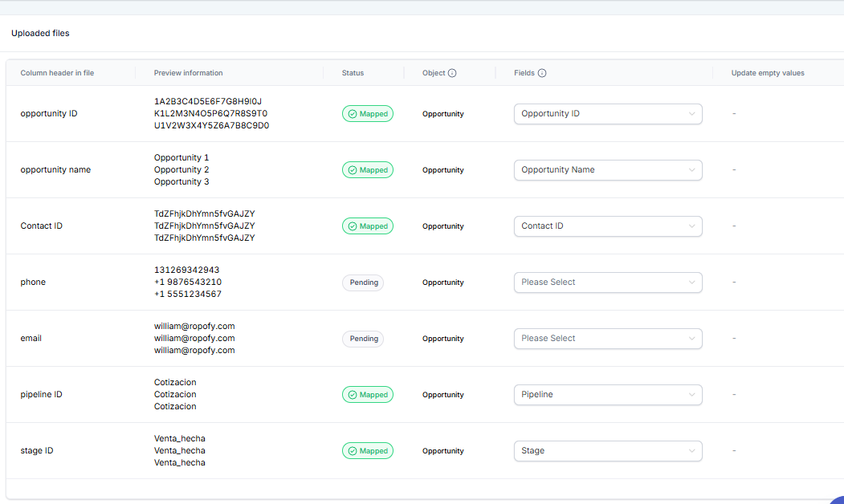This screenshot has width=844, height=504.
Task: Open the Opportunity ID field dropdown
Action: [608, 114]
